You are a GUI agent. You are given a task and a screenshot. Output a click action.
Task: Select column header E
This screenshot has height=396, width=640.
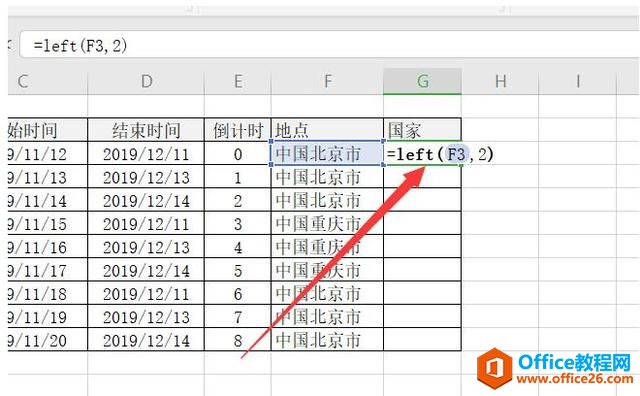[x=238, y=81]
